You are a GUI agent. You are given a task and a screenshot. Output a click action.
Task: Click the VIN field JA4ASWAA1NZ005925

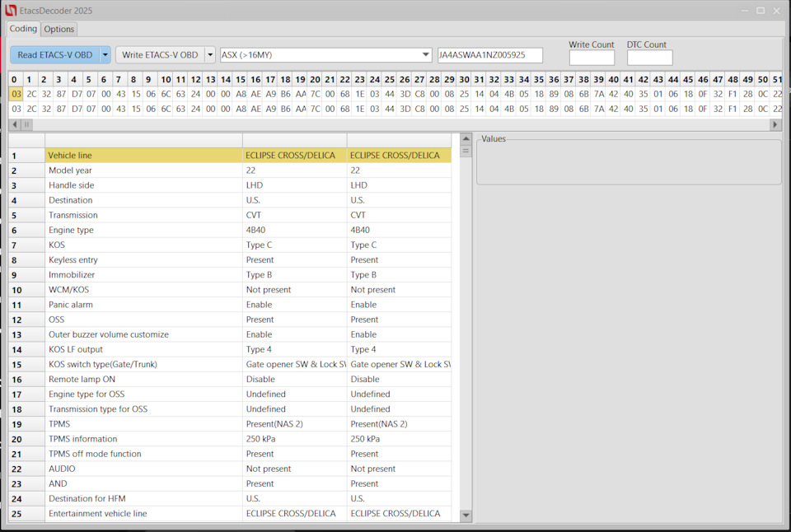[x=489, y=54]
